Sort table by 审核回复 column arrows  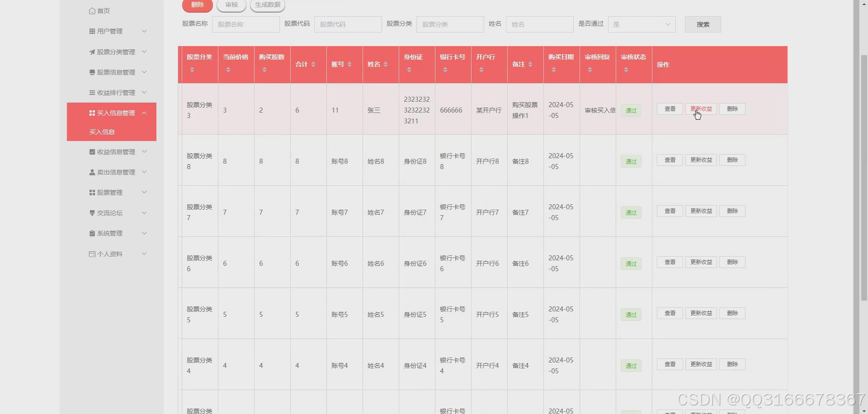[x=590, y=70]
